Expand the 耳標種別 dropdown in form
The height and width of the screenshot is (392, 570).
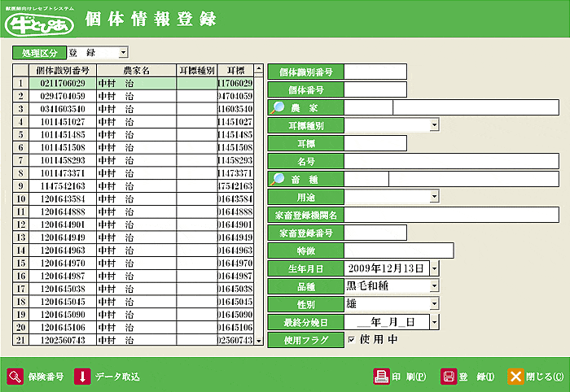(x=434, y=124)
